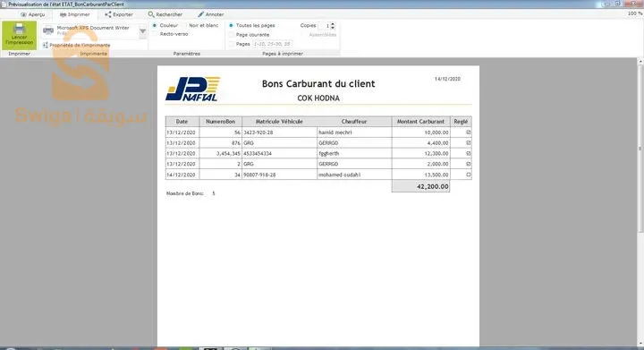
Task: Select the Noir et blanc option
Action: click(184, 25)
